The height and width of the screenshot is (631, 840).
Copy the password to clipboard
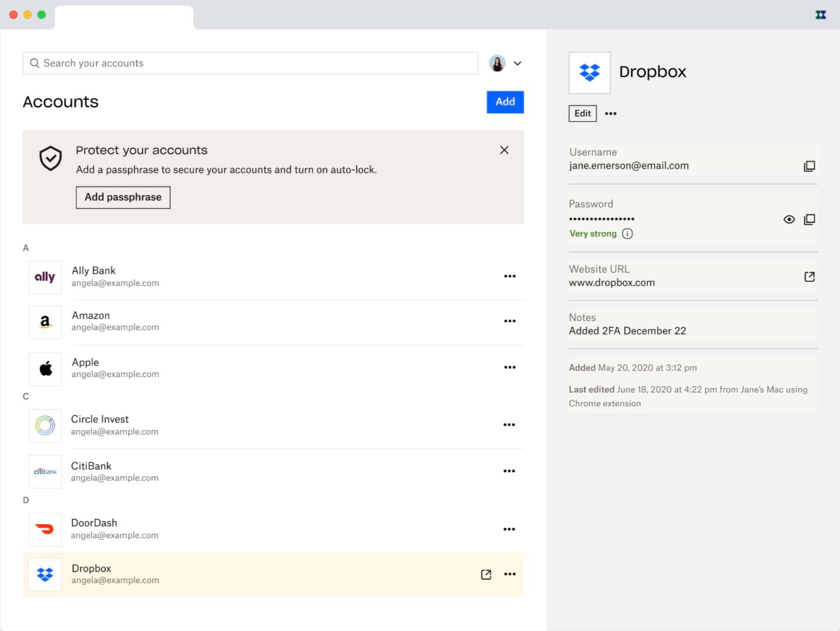pos(810,219)
